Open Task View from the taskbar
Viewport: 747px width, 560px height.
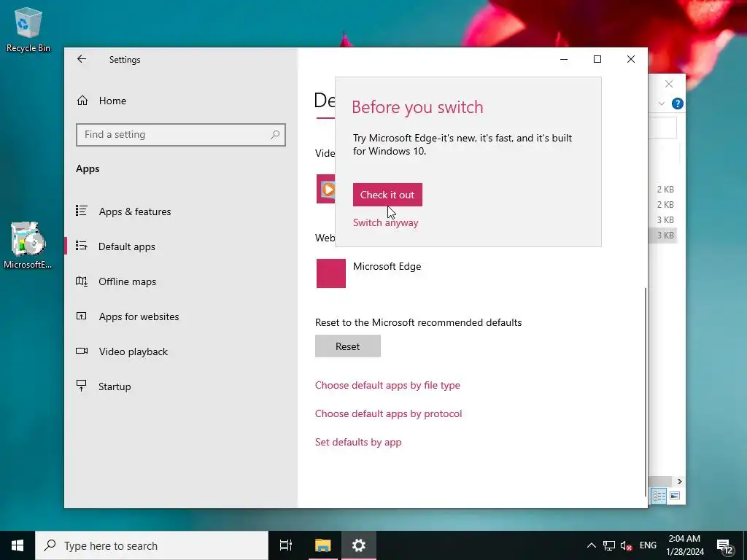pos(286,545)
